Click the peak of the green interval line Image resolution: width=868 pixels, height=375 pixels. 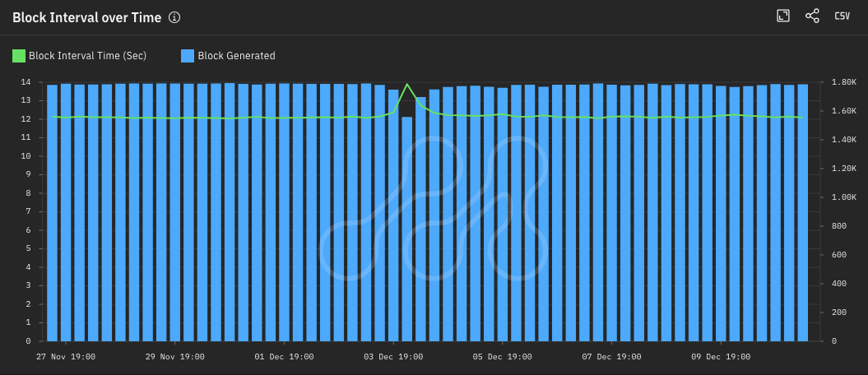(x=407, y=84)
